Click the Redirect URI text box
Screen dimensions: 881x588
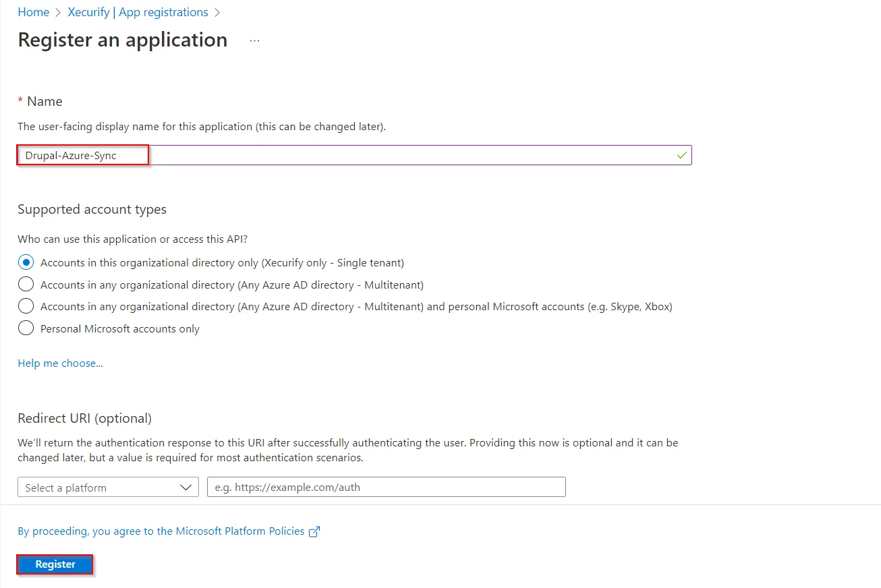[x=386, y=488]
